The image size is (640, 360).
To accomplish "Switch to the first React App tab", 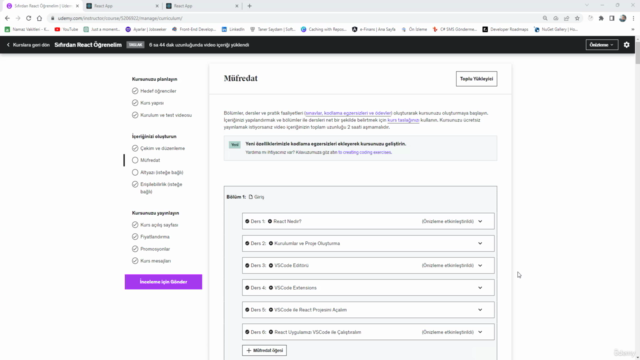I will pyautogui.click(x=121, y=6).
